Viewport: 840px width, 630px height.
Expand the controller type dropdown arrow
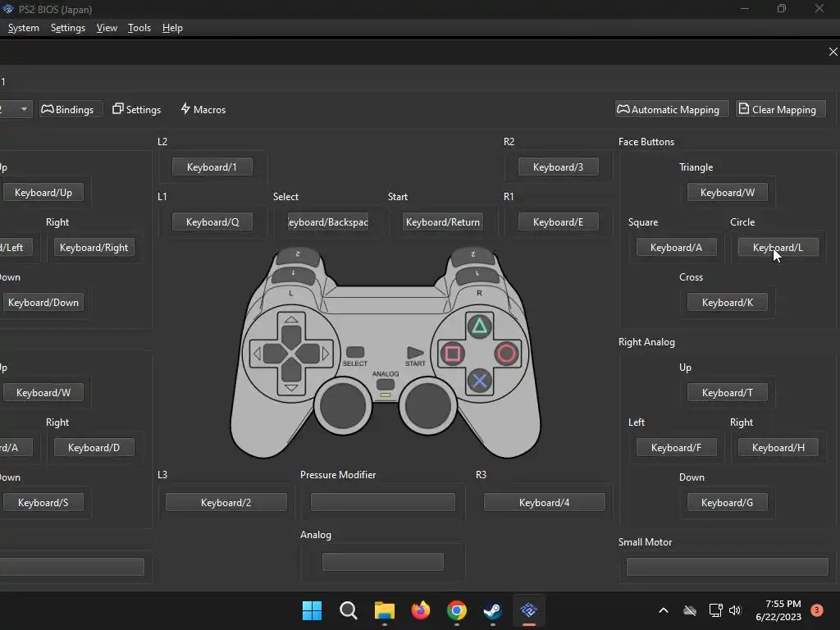(x=24, y=109)
